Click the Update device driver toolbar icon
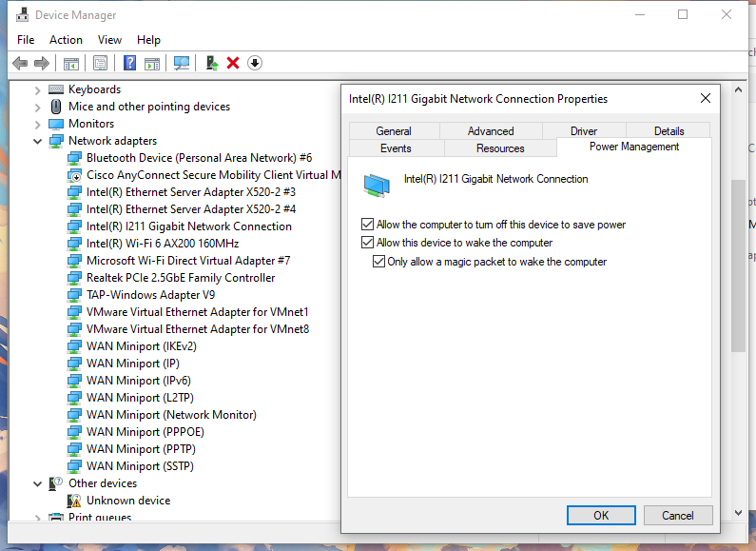The image size is (756, 551). pos(212,63)
